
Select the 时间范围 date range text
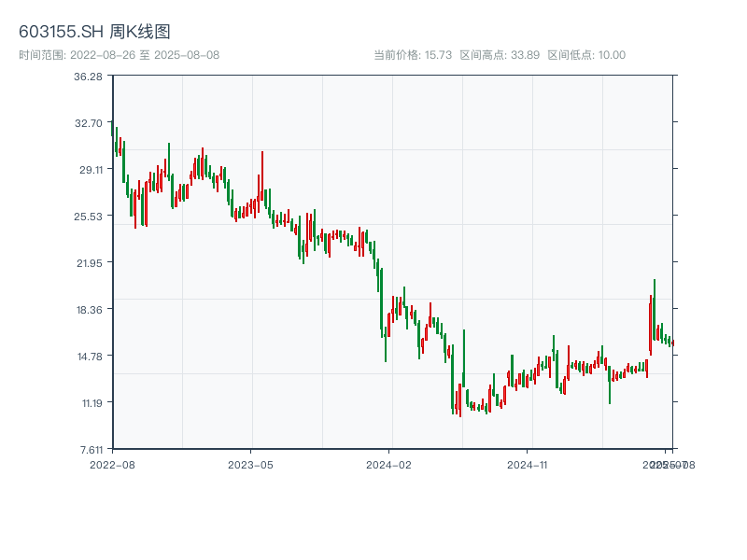click(x=119, y=55)
